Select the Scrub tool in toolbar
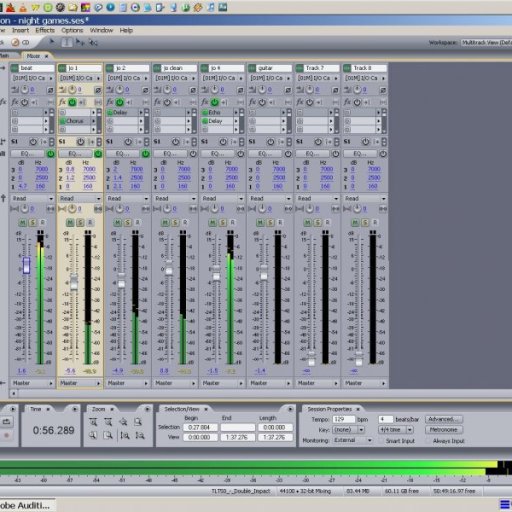This screenshot has width=512, height=512. pyautogui.click(x=94, y=42)
